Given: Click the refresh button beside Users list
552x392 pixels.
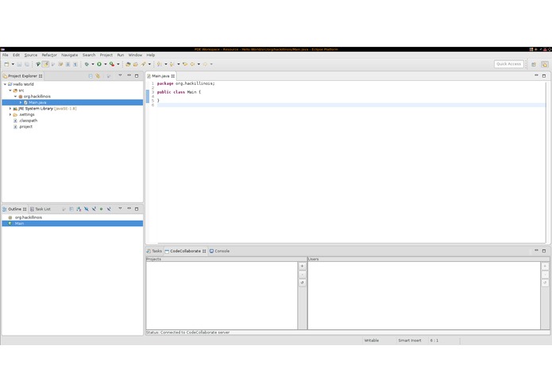Looking at the screenshot, I should 545,282.
